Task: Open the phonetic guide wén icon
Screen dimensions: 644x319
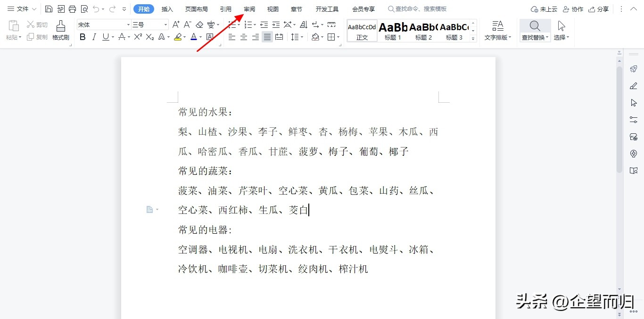Action: tap(211, 25)
